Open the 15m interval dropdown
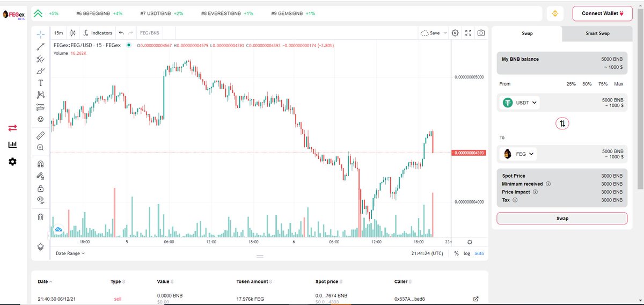 pyautogui.click(x=58, y=33)
